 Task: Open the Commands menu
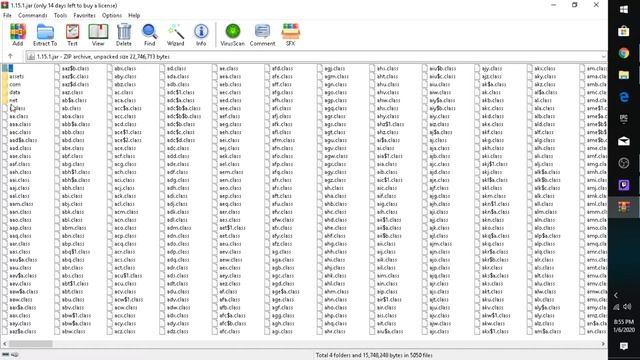[x=33, y=15]
